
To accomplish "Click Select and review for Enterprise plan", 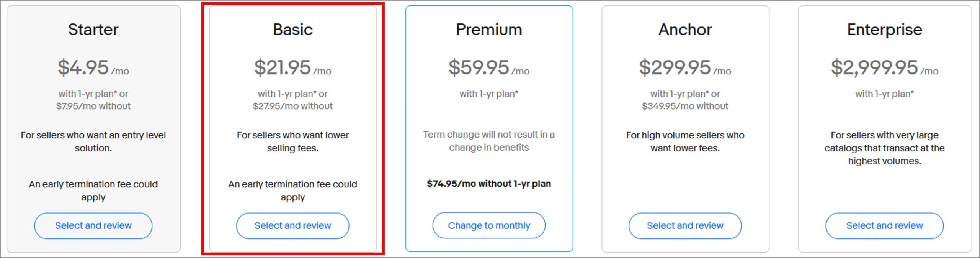I will click(884, 225).
